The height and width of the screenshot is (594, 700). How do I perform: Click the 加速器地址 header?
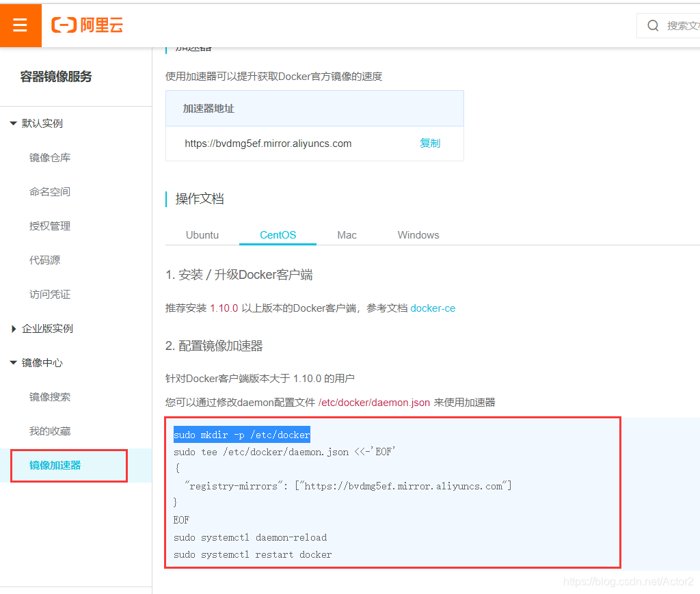[x=208, y=109]
